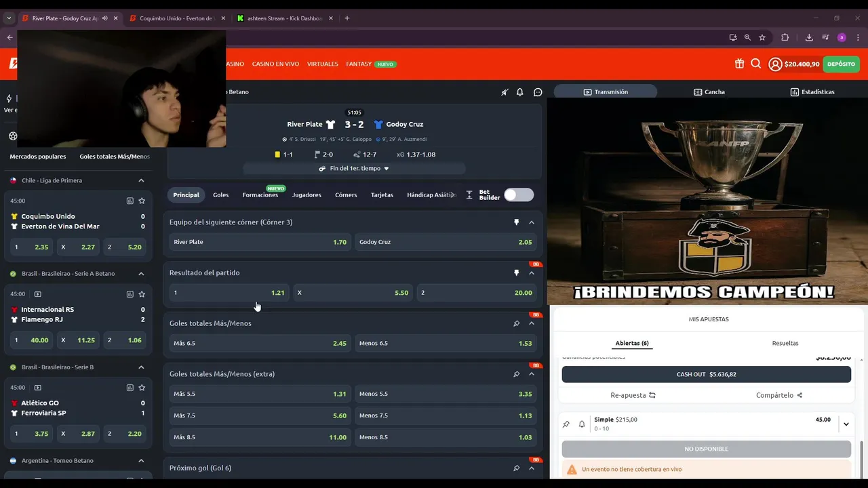868x488 pixels.
Task: Open the Abiertas (6) bets tab
Action: coord(632,343)
